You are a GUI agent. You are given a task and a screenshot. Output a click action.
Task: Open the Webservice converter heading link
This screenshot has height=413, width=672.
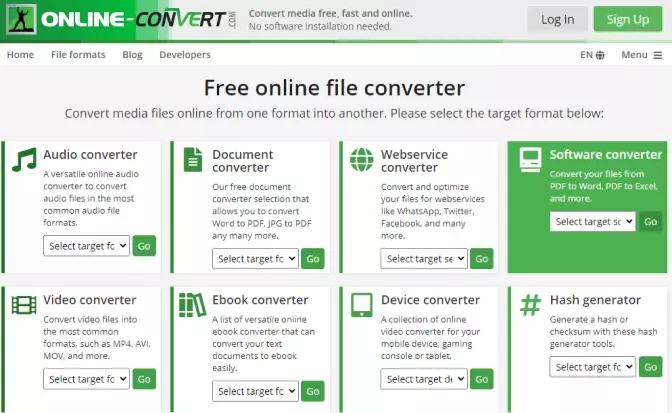[x=414, y=161]
